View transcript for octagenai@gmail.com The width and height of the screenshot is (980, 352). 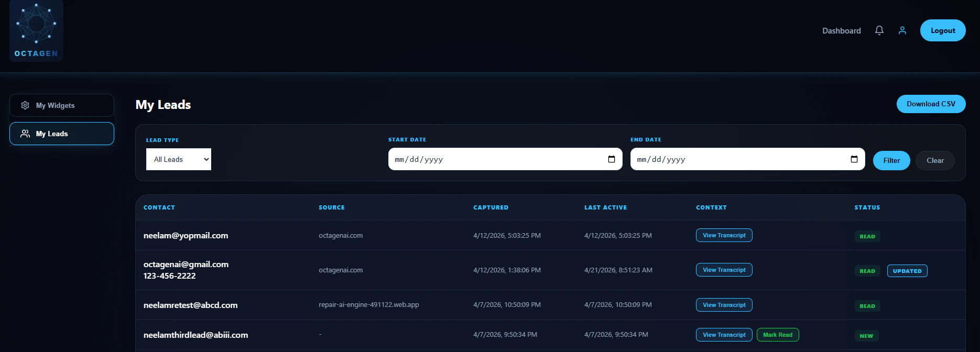[724, 270]
